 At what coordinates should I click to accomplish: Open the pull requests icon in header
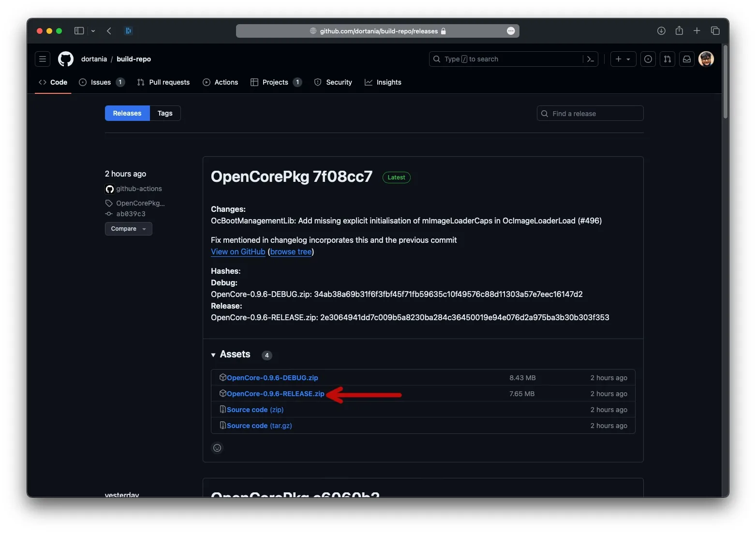click(x=667, y=59)
